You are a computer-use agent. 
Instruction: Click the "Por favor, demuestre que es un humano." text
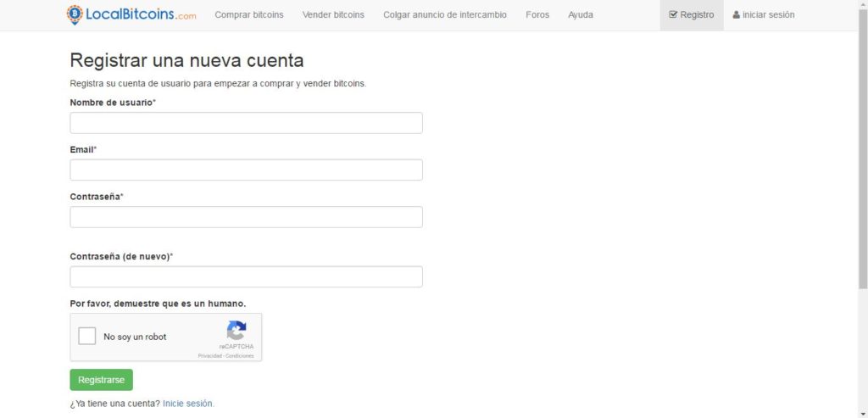158,304
